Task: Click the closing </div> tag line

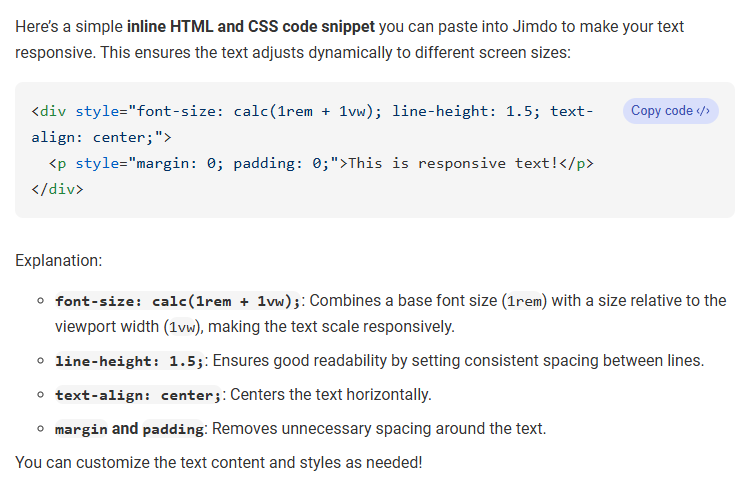Action: pyautogui.click(x=57, y=189)
